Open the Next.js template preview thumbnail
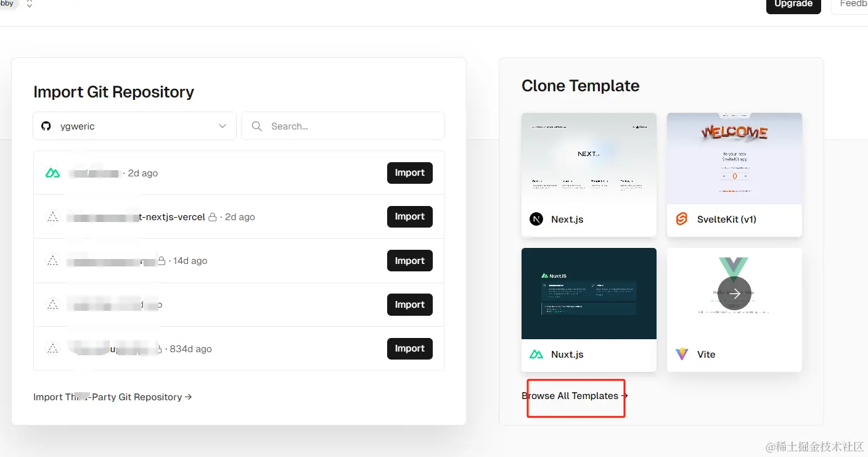 (589, 159)
